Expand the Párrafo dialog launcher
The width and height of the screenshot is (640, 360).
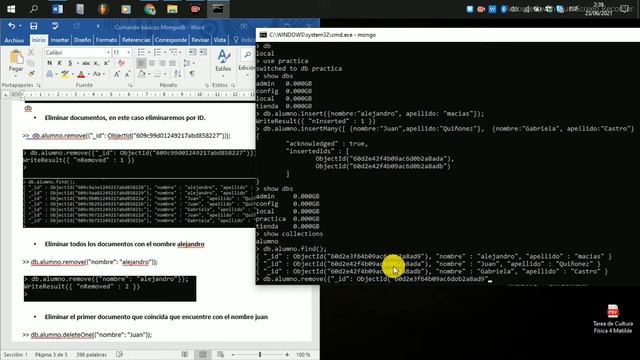tap(207, 85)
